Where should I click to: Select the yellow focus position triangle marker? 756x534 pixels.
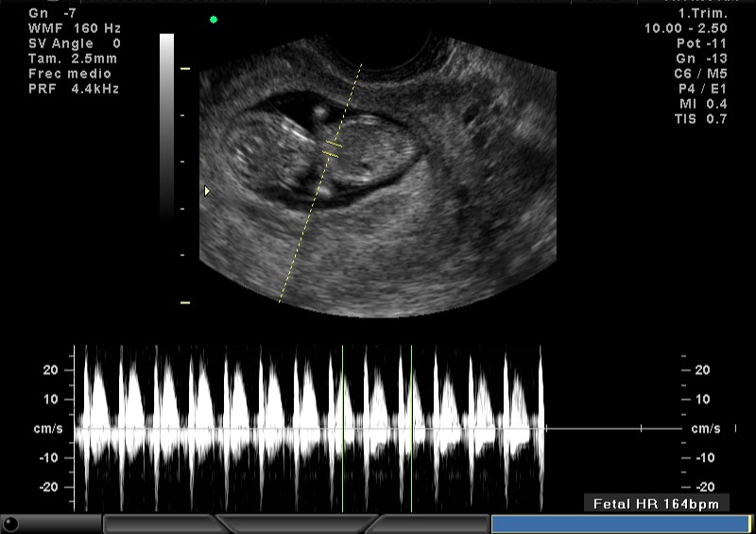coord(208,191)
